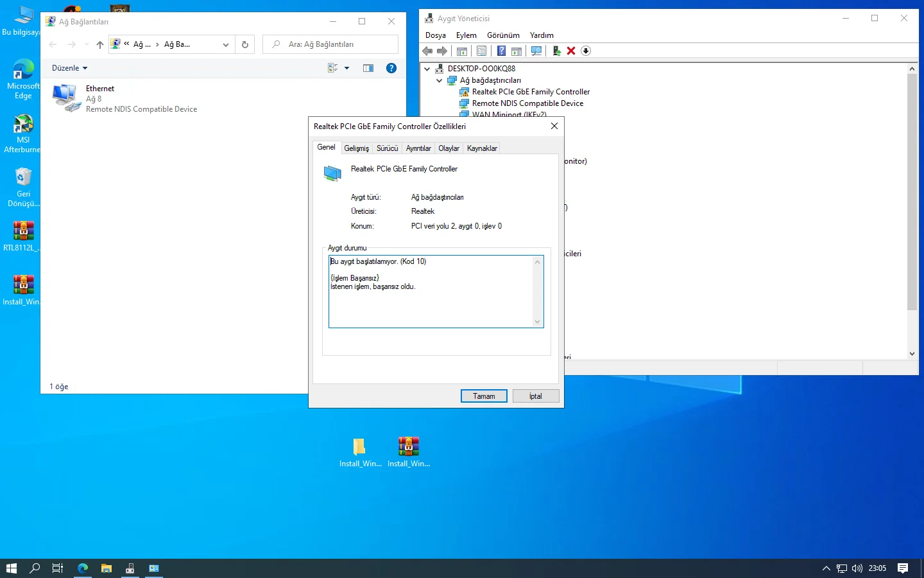Open the Gelişmiş tab in properties
Screen dimensions: 924x578
point(356,148)
